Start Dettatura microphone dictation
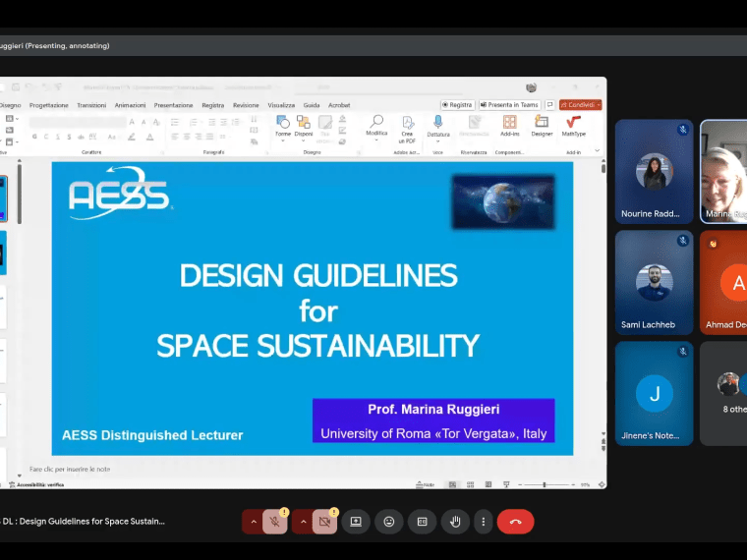Viewport: 747px width, 560px height. pos(438,128)
